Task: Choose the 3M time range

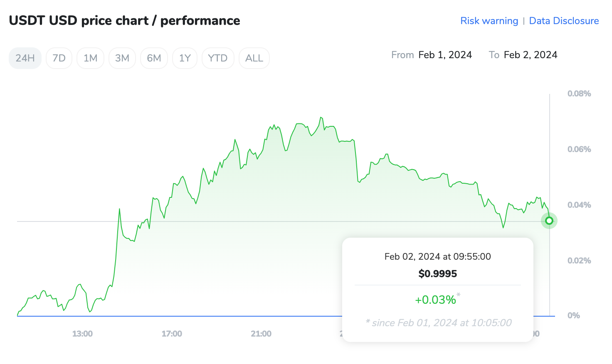Action: click(122, 58)
